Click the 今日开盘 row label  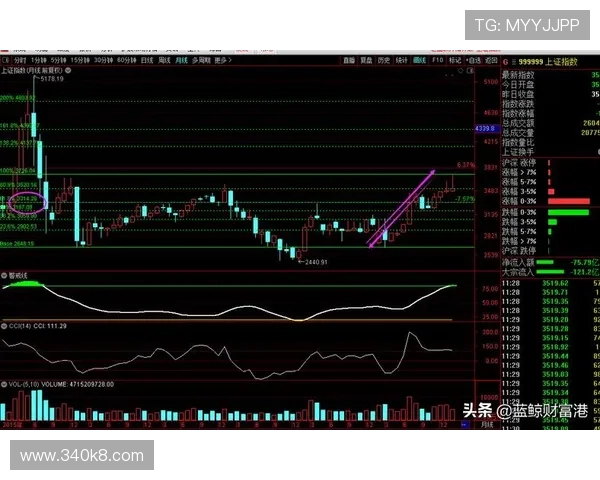(518, 85)
